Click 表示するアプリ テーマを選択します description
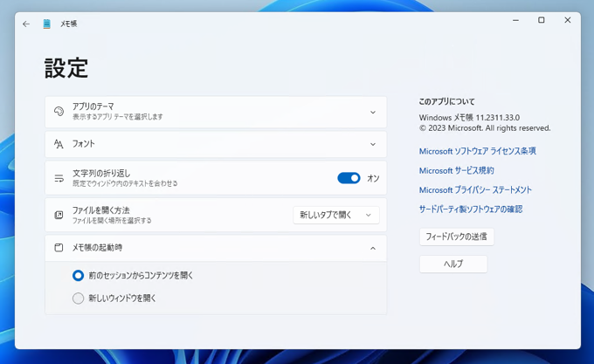 point(118,117)
